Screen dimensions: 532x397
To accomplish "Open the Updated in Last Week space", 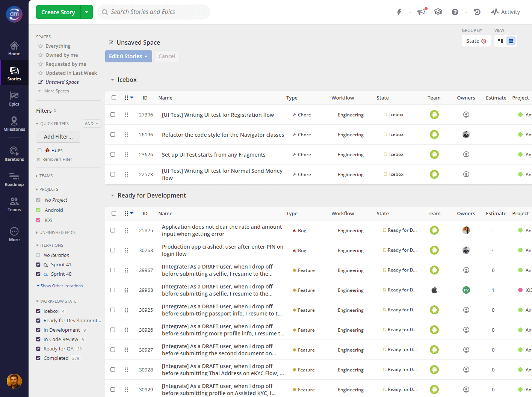I will pos(71,73).
